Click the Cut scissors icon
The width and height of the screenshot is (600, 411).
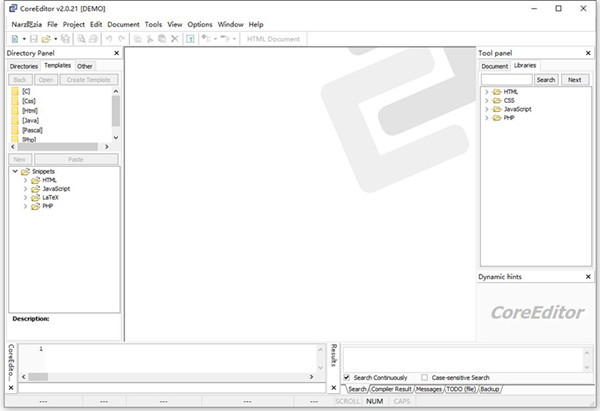[148, 39]
